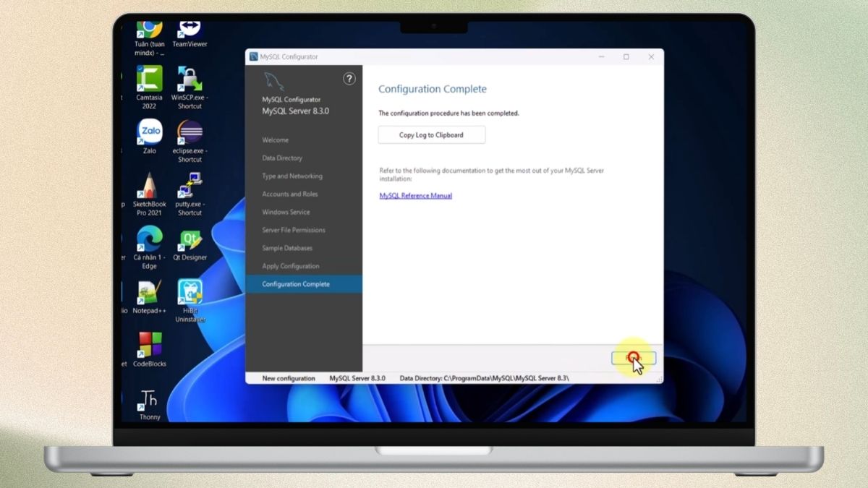Screen dimensions: 868x488
Task: Click the help question mark icon
Action: pos(349,79)
